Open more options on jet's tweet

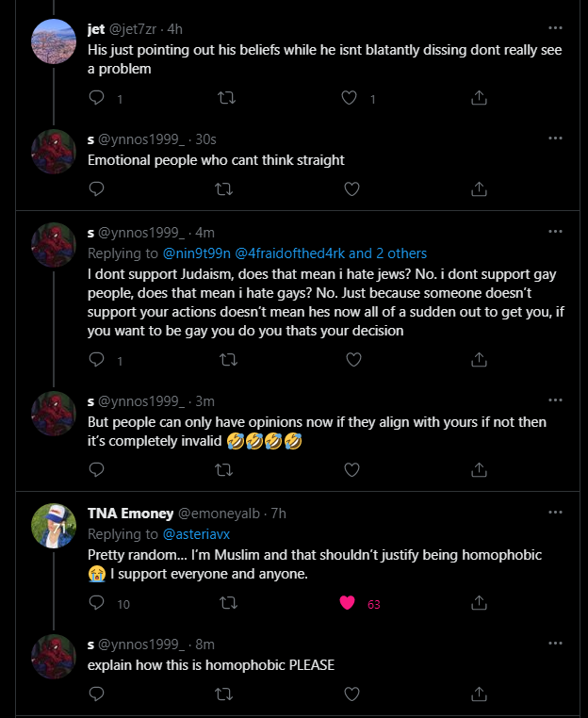point(555,28)
